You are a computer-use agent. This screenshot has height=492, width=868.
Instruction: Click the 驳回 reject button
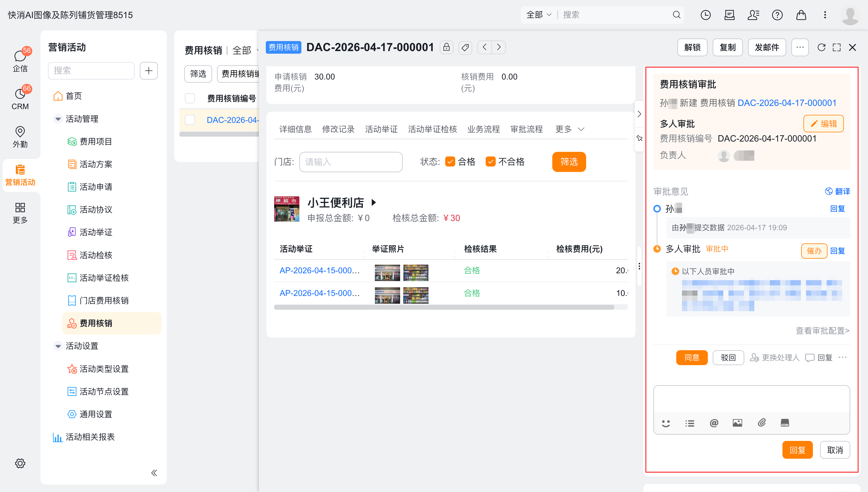point(728,357)
